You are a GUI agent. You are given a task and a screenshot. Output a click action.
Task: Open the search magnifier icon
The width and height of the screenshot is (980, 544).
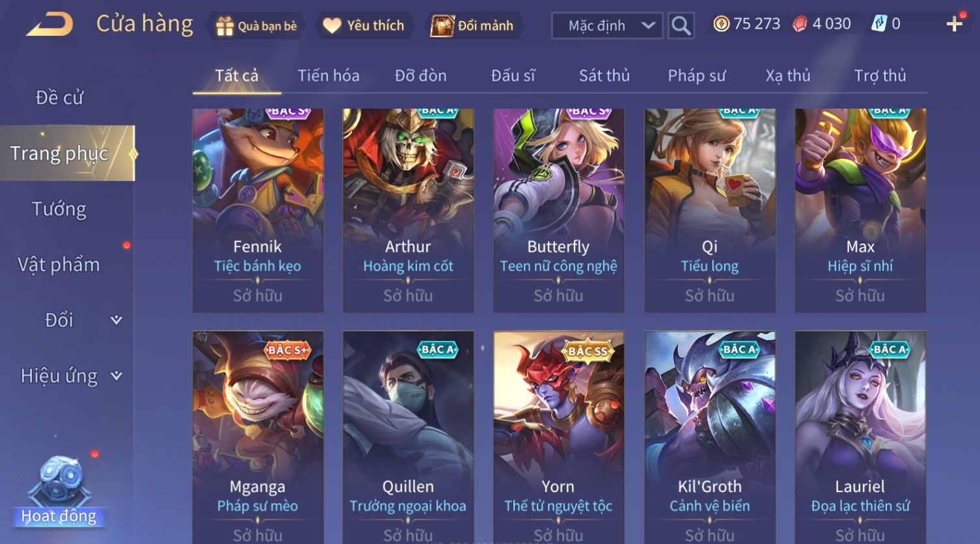tap(681, 26)
